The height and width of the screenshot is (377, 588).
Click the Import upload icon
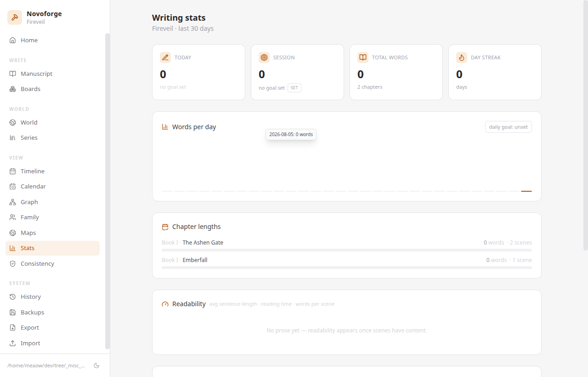coord(13,343)
